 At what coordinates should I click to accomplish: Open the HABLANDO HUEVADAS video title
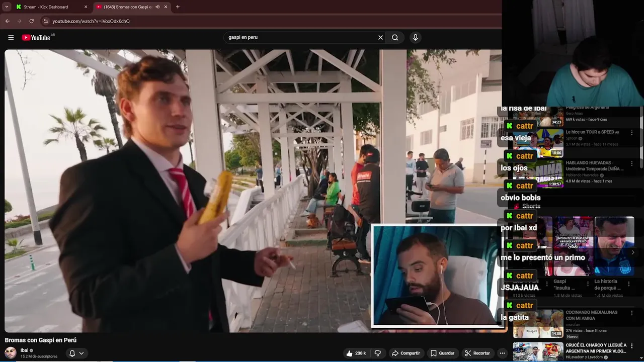coord(595,165)
